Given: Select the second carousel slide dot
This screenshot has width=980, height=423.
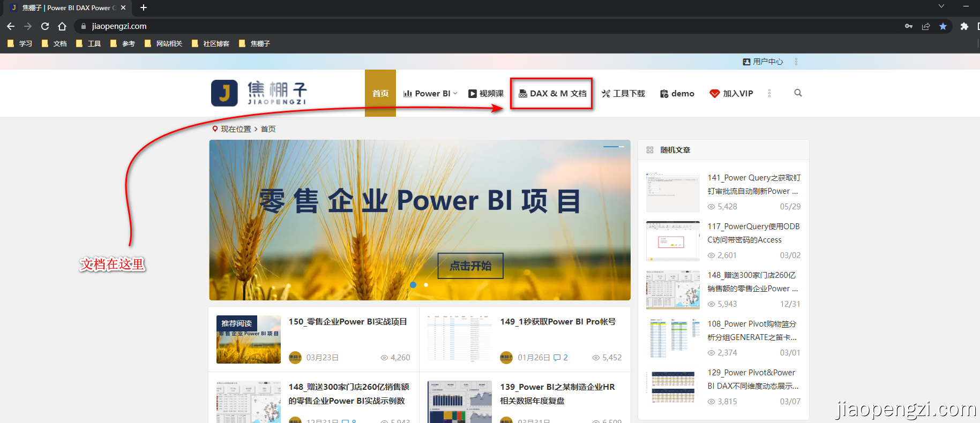Looking at the screenshot, I should (426, 285).
